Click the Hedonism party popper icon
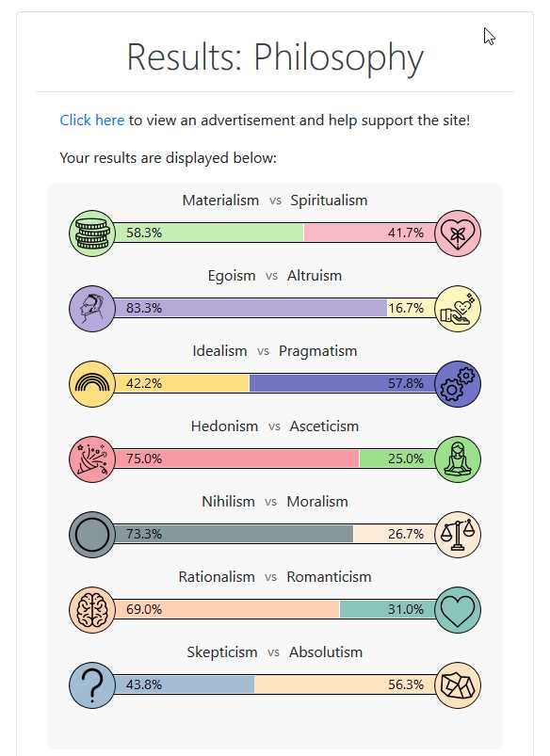This screenshot has height=756, width=550. (x=92, y=459)
